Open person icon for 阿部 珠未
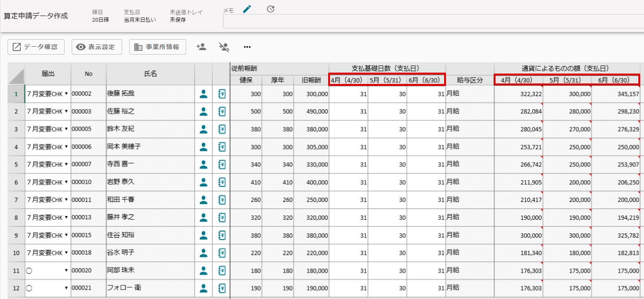The width and height of the screenshot is (644, 299). pos(204,271)
